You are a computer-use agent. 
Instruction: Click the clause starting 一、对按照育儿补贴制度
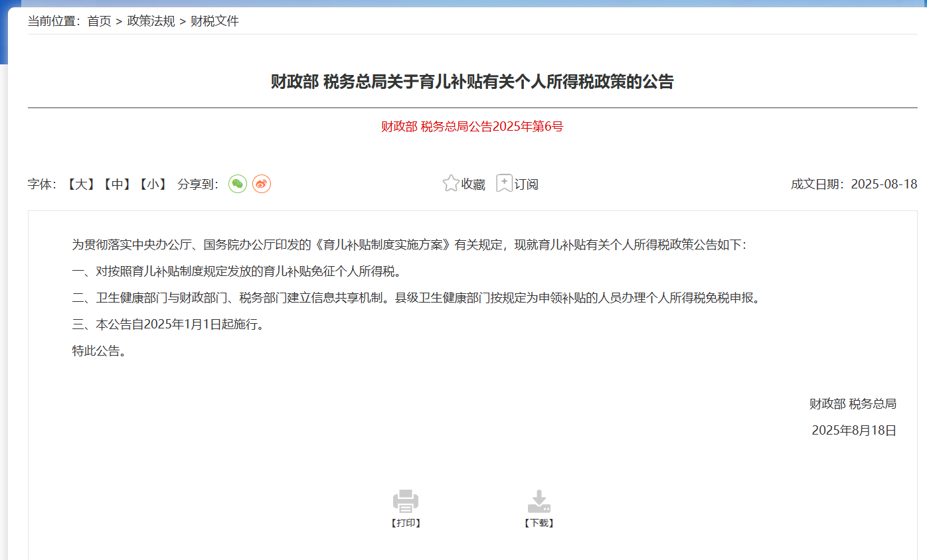[x=237, y=271]
